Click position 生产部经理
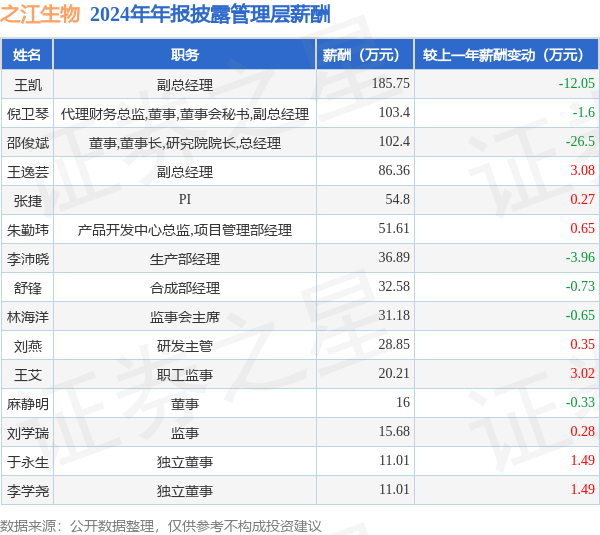 click(185, 259)
